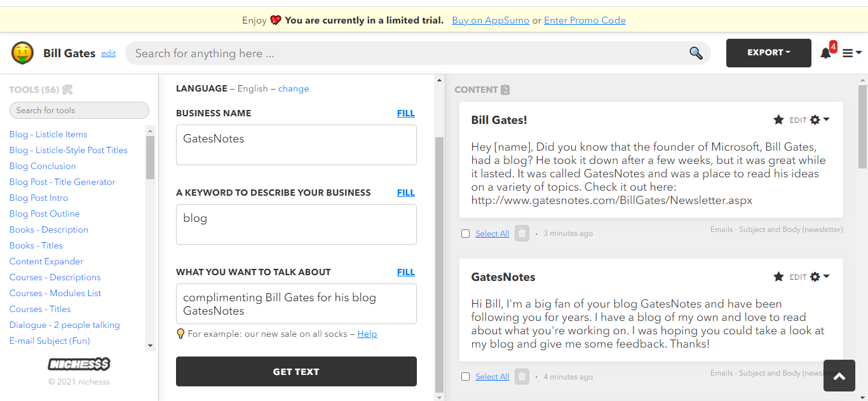Screen dimensions: 868x401
Task: Select the E-mail Subject (Fun) tool
Action: click(x=50, y=341)
